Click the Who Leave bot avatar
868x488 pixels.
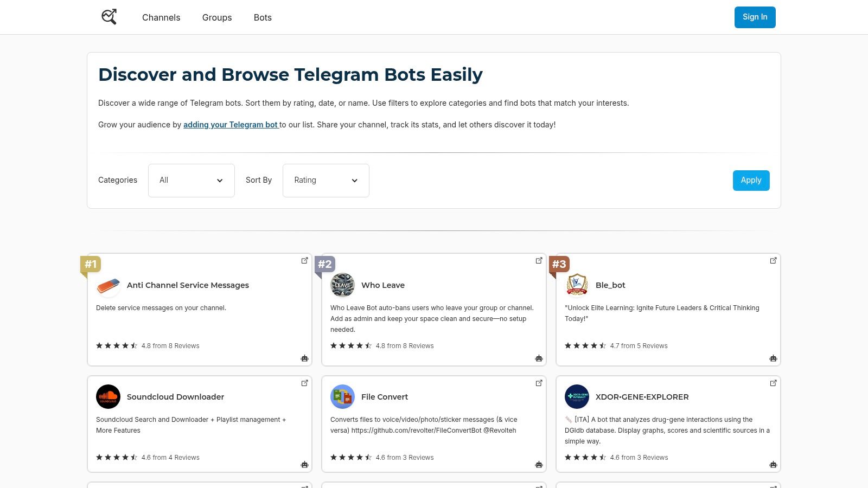tap(343, 285)
